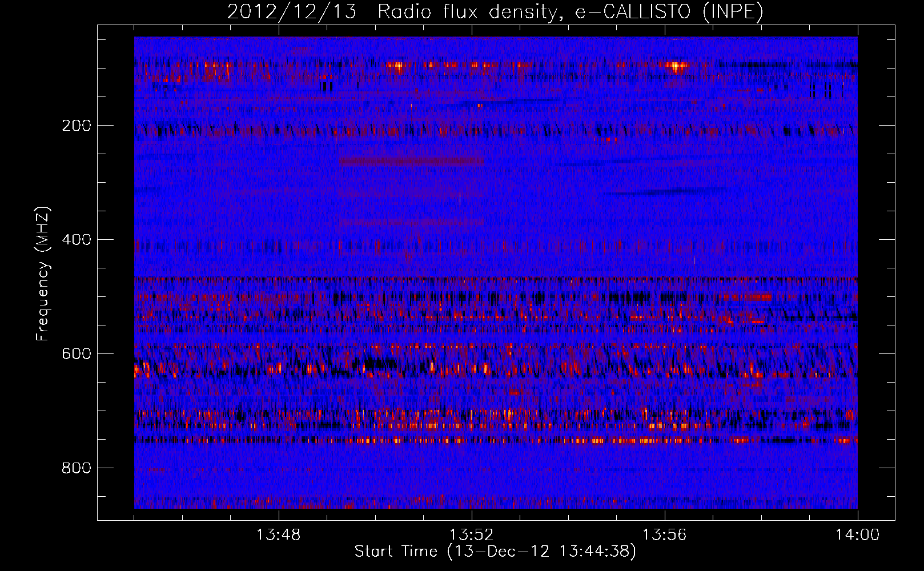The height and width of the screenshot is (571, 924).
Task: Click the 13:48 time tick label
Action: pyautogui.click(x=278, y=535)
